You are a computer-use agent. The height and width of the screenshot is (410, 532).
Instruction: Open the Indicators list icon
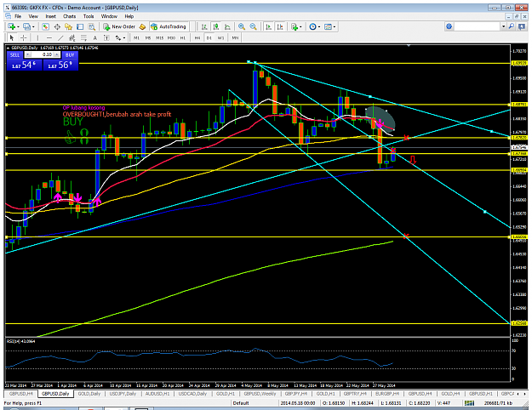point(295,26)
